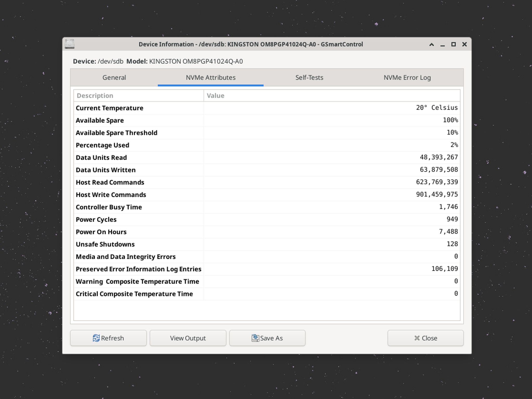Select the NVMe Attributes tab
532x399 pixels.
(211, 77)
